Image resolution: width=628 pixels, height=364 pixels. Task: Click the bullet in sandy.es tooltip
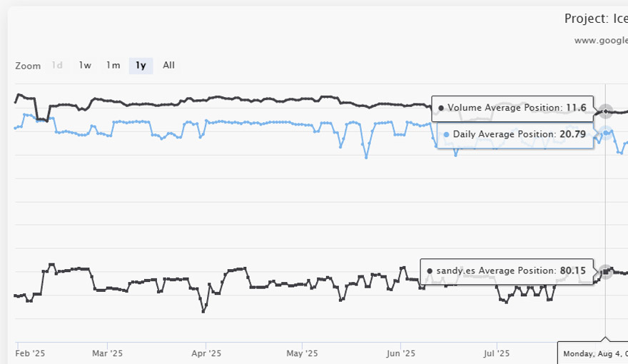(x=430, y=271)
